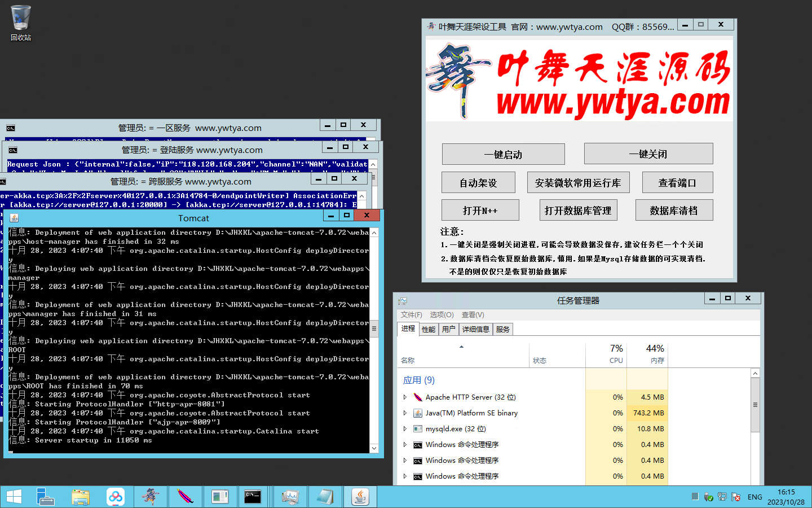Sort by the 7% CPU column header
The height and width of the screenshot is (508, 812).
pyautogui.click(x=606, y=354)
